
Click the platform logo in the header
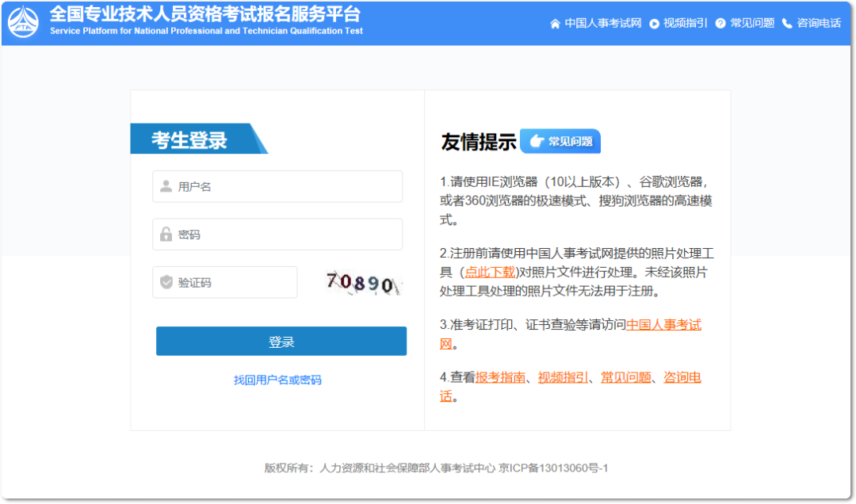pos(24,23)
